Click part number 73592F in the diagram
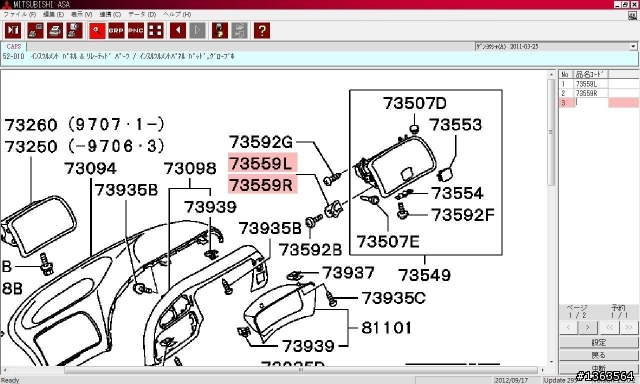Screen dimensions: 640x384 click(x=463, y=215)
